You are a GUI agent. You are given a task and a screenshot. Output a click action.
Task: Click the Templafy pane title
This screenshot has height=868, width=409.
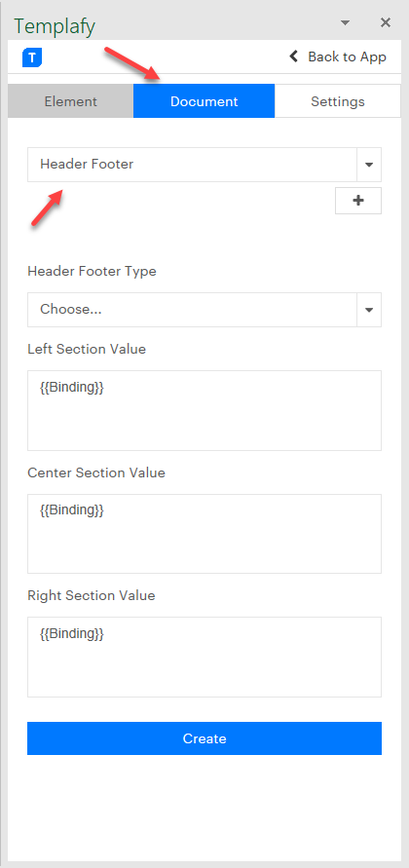(55, 25)
